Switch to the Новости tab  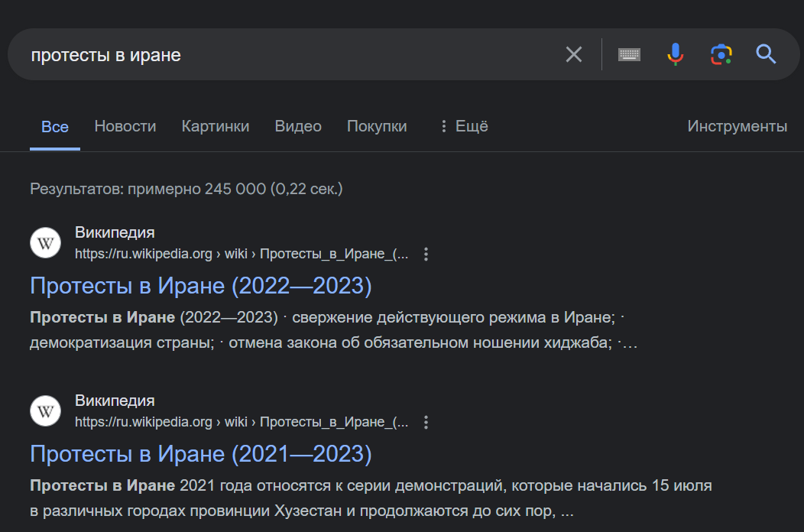pyautogui.click(x=125, y=126)
